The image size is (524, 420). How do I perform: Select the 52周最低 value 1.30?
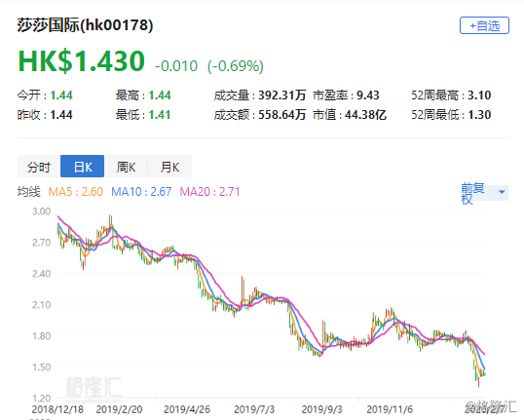click(x=479, y=115)
